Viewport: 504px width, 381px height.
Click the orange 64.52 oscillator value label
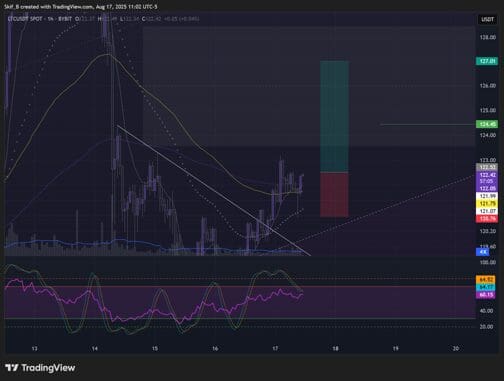point(486,279)
